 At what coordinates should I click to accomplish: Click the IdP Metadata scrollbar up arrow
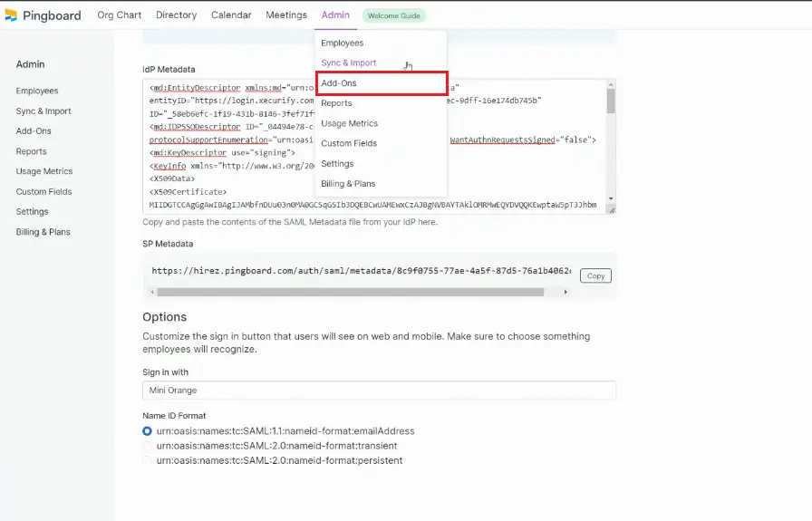[x=611, y=84]
